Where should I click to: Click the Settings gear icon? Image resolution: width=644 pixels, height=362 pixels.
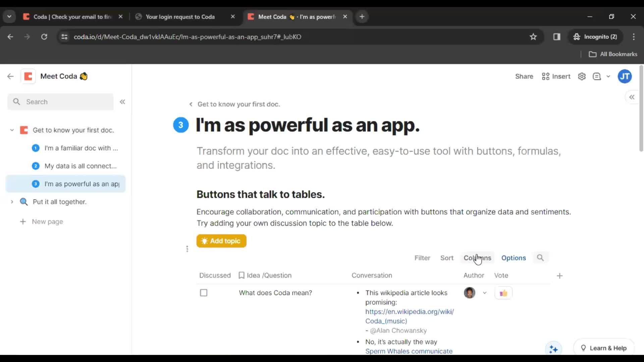pyautogui.click(x=582, y=76)
